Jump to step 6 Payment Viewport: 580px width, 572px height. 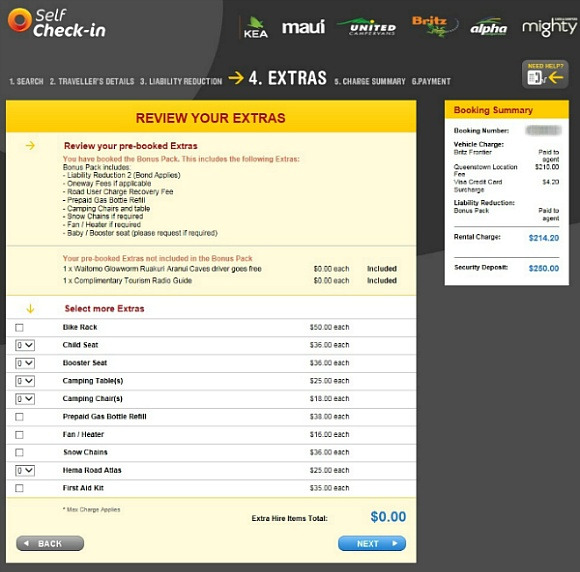click(431, 81)
